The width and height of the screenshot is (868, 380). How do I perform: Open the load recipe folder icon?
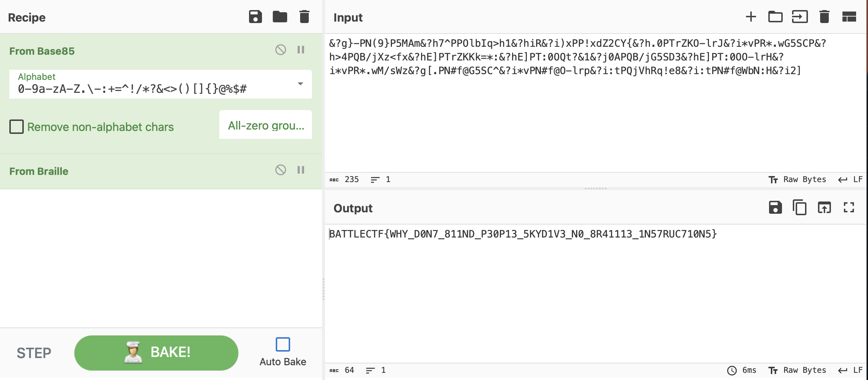[x=280, y=17]
